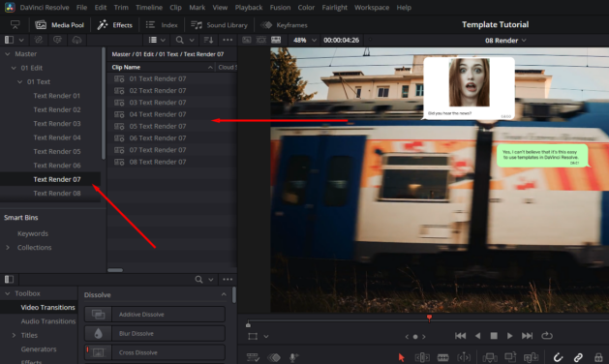Open the Timeline menu
This screenshot has height=364, width=609.
pyautogui.click(x=149, y=8)
